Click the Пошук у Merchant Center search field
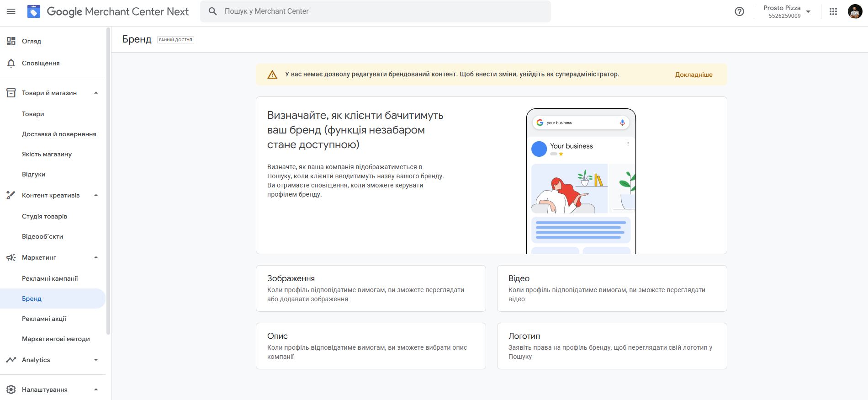Image resolution: width=868 pixels, height=400 pixels. [x=376, y=11]
